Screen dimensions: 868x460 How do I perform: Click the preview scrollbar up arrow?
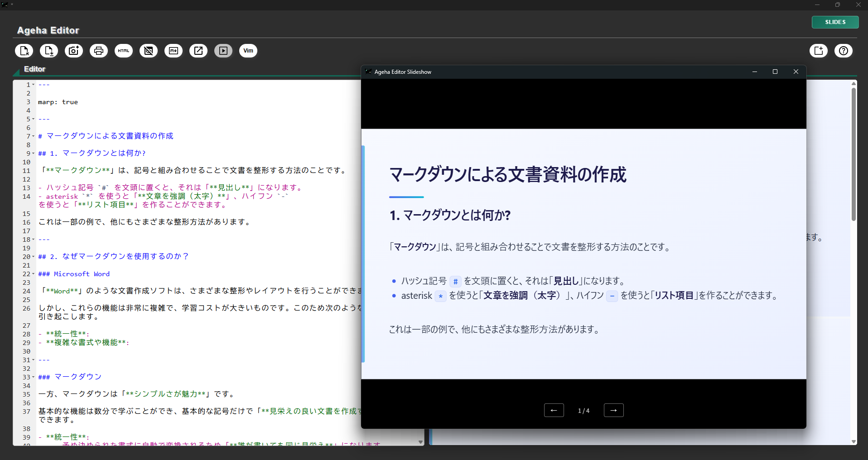(854, 83)
